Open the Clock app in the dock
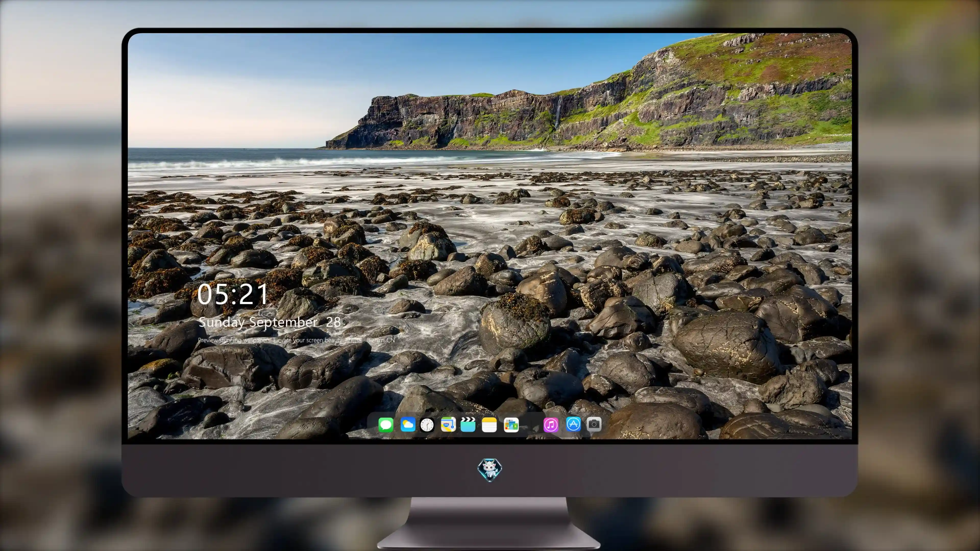The width and height of the screenshot is (980, 551). point(427,425)
